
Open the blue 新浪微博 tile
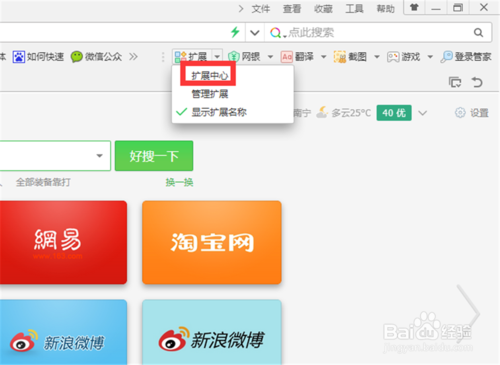coord(63,332)
